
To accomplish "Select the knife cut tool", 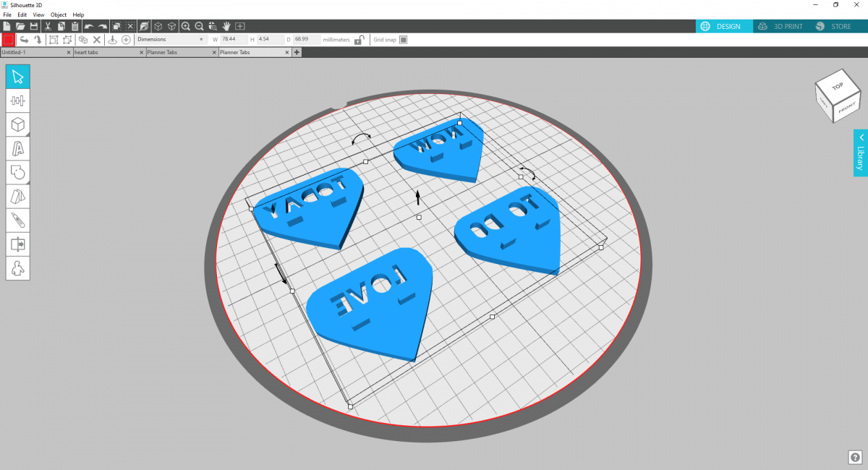I will 18,220.
